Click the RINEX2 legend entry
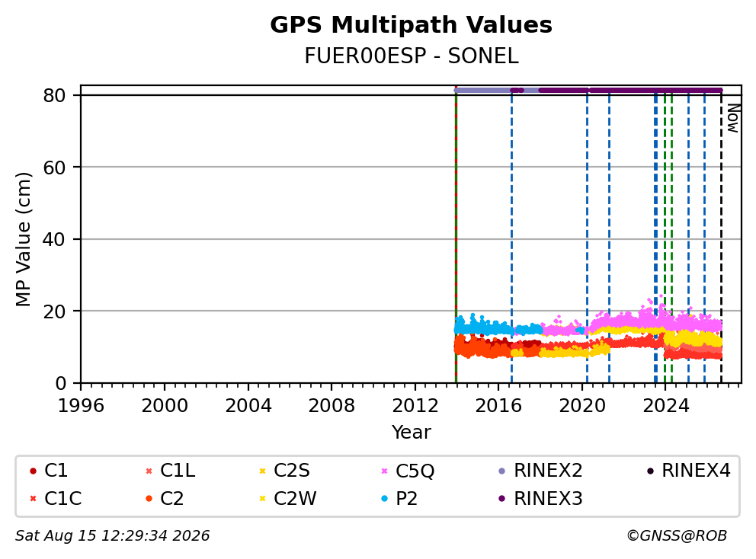Screen dimensions: 756x559 click(540, 471)
